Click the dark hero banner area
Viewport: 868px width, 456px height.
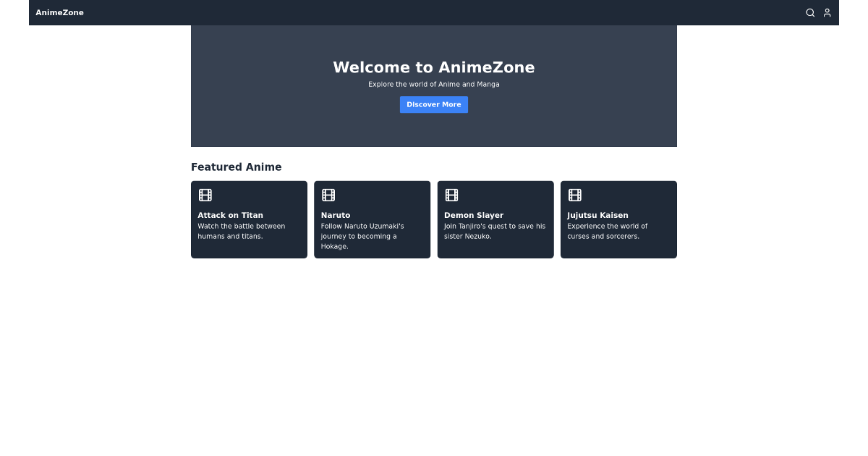pyautogui.click(x=433, y=130)
